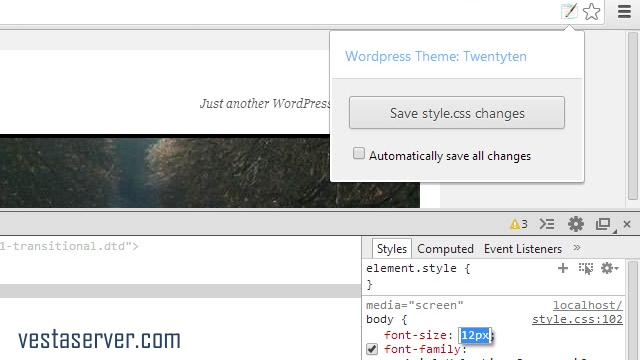Close the DevTools panel

click(x=627, y=224)
